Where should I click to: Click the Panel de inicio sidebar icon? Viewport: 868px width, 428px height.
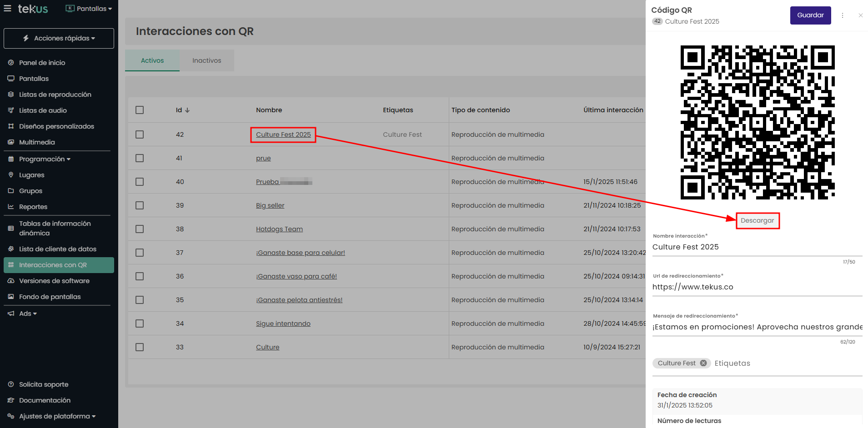[x=11, y=63]
